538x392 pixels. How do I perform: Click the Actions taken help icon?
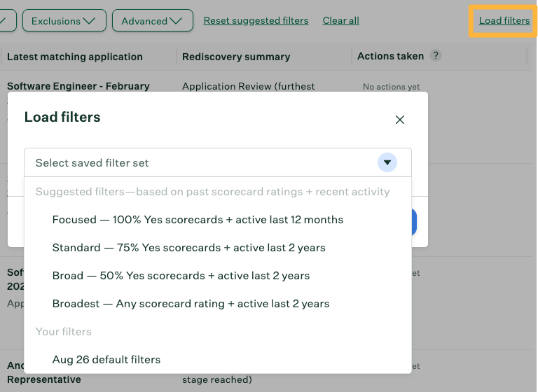click(x=436, y=55)
